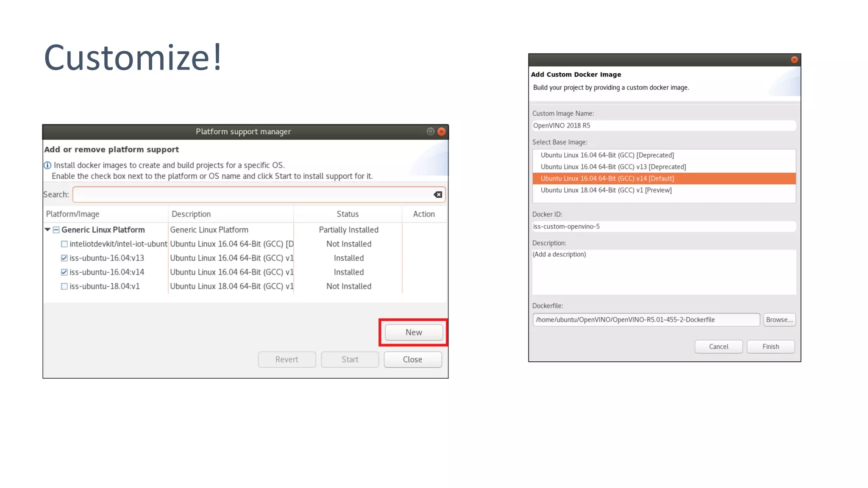Check the iss-ubuntu-18.04:v1 checkbox

click(x=64, y=286)
